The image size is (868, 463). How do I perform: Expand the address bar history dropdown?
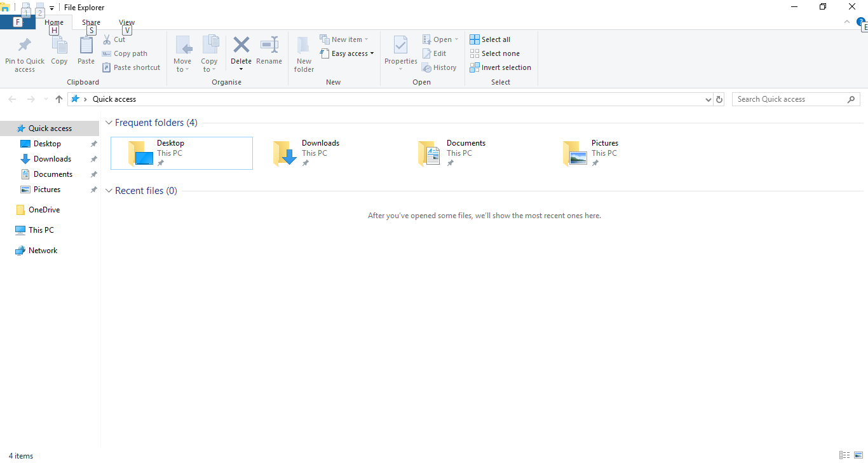click(x=709, y=99)
